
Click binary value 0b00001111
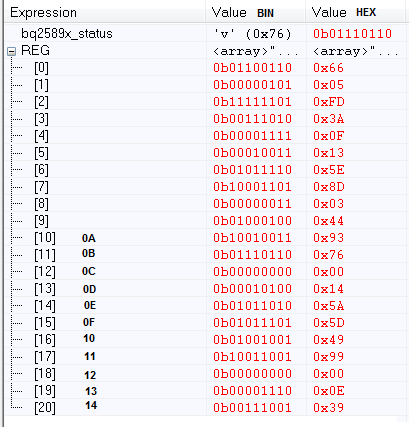point(253,136)
